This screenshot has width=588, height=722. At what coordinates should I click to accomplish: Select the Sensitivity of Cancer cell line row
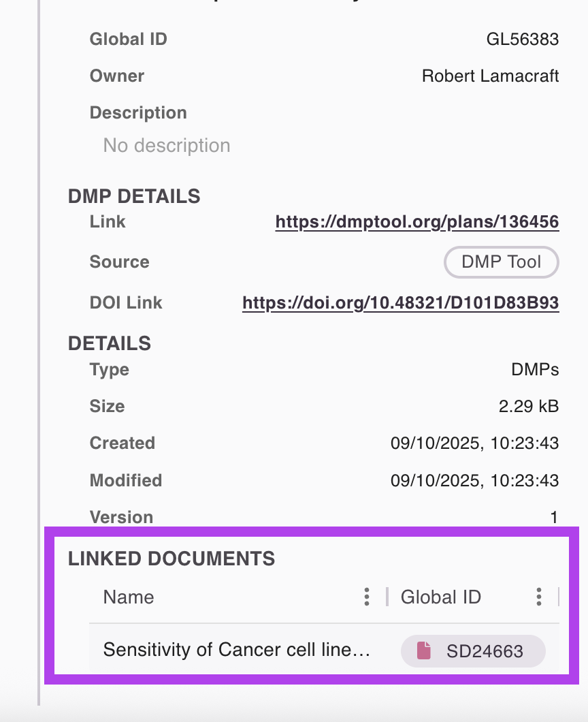coord(236,650)
